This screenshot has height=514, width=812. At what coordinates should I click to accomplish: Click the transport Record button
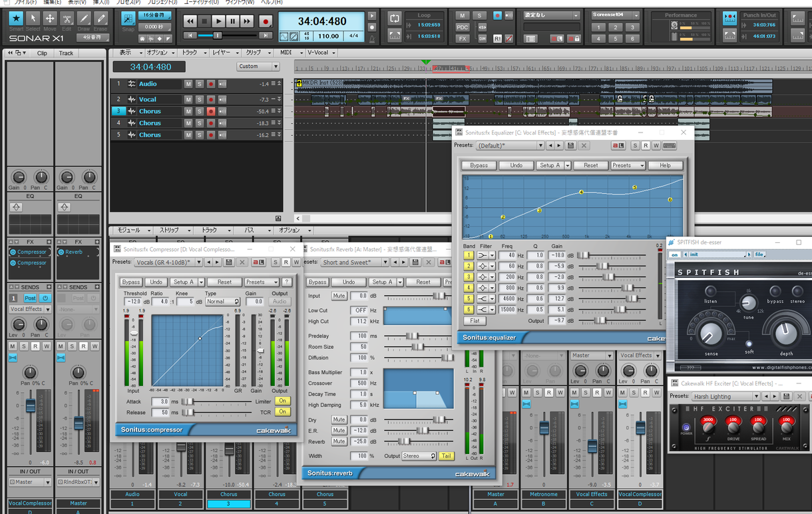266,21
